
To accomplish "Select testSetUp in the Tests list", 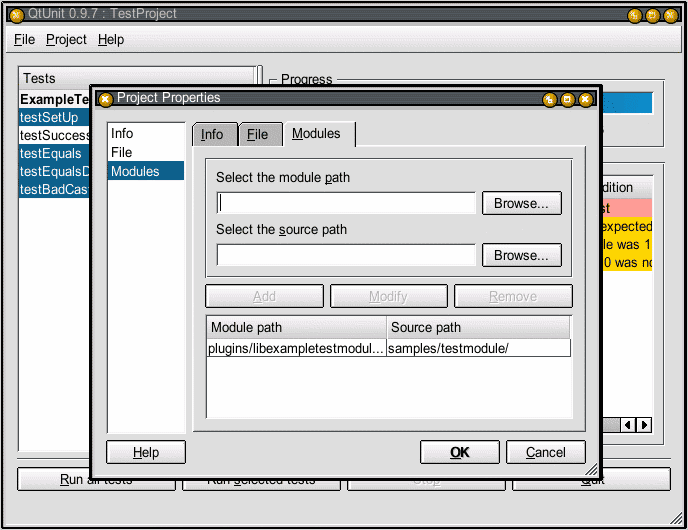I will coord(54,117).
